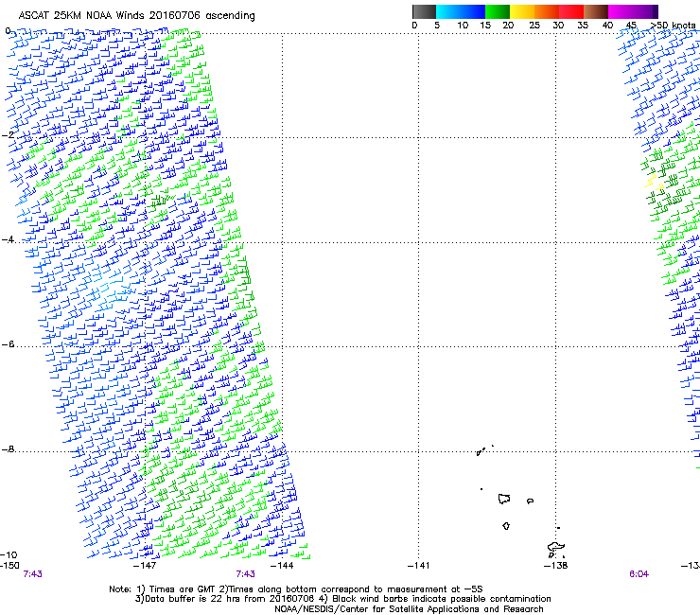Click the title 'ASCAT 25KM NOAA Winds 20160706 ascending'
The width and height of the screenshot is (700, 615).
tap(136, 16)
